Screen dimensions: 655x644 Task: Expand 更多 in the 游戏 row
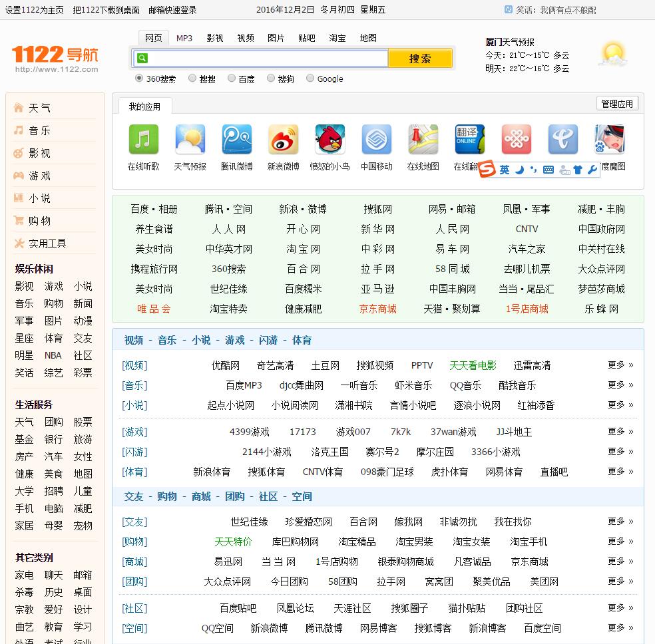click(620, 431)
